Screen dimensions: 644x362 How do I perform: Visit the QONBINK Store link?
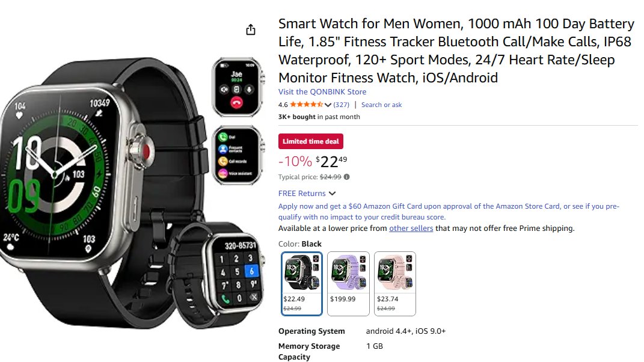[x=322, y=91]
